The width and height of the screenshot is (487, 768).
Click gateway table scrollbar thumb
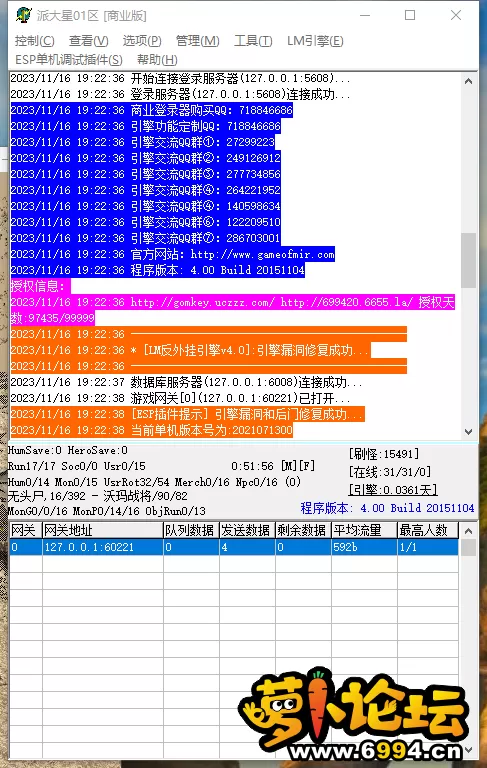(468, 548)
